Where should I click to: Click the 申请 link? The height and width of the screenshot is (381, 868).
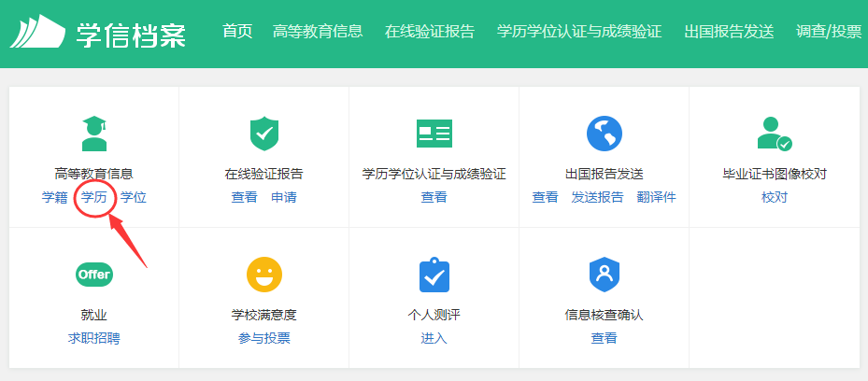(284, 197)
